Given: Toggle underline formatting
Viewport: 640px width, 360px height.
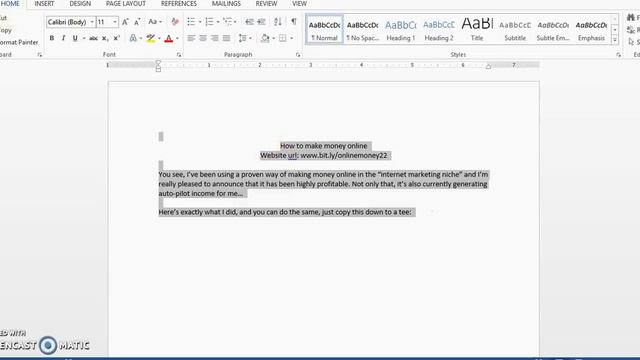Looking at the screenshot, I should coord(75,38).
